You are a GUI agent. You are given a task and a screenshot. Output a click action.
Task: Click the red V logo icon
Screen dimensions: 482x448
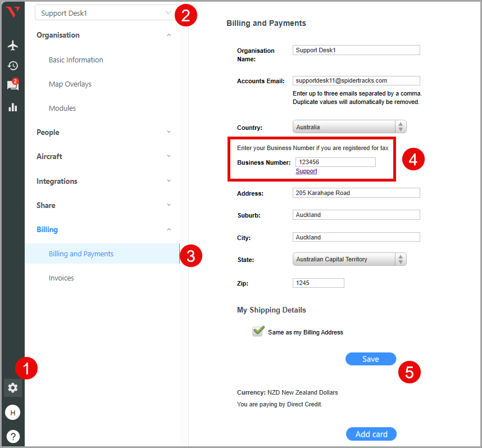click(12, 12)
